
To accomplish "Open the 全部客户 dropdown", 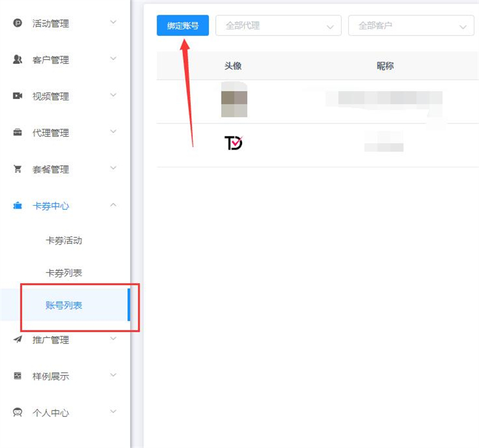I will tap(411, 26).
